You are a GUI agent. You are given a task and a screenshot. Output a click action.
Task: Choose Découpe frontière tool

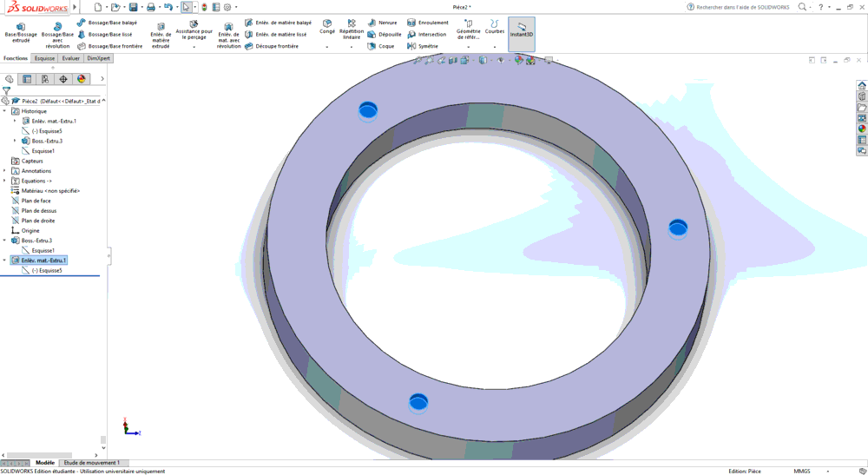tap(271, 47)
